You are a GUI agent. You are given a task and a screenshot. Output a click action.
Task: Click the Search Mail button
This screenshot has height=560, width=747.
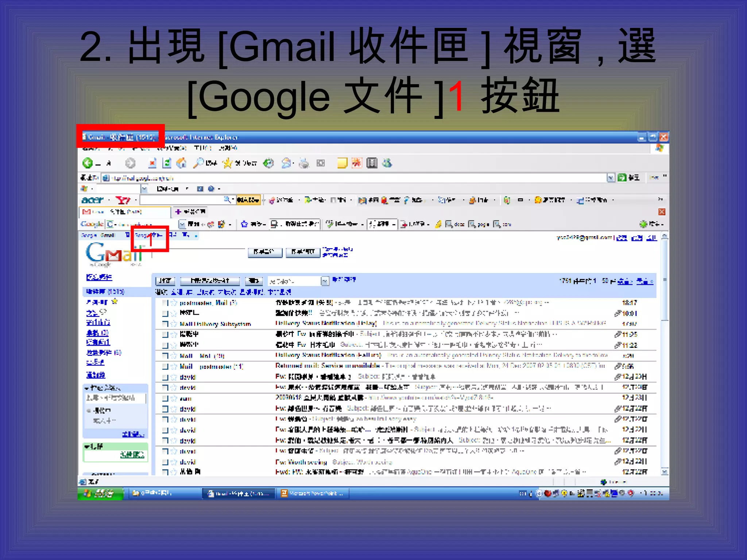coord(265,252)
